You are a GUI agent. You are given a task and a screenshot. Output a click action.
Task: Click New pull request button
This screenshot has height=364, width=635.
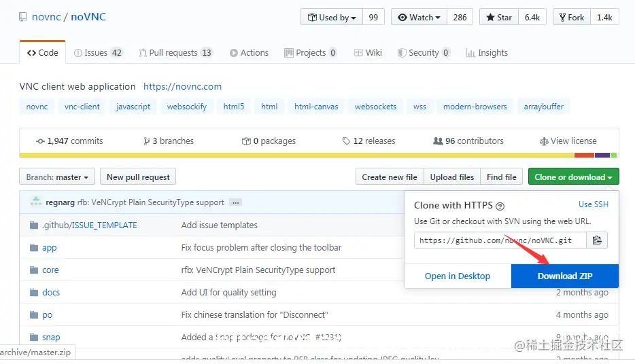[138, 177]
